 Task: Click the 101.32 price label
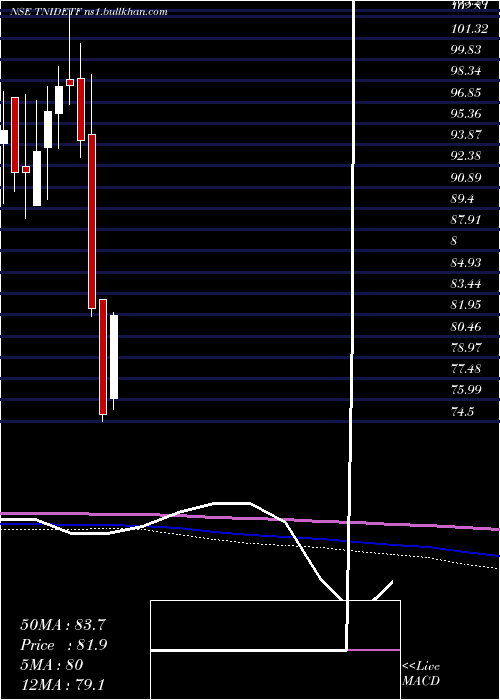point(469,29)
